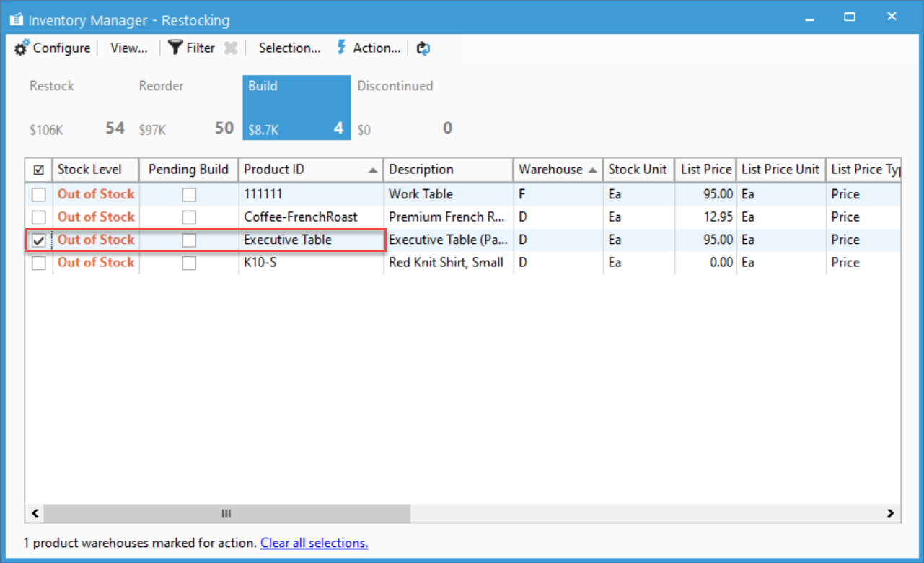
Task: Uncheck the Executive Table row selection
Action: [39, 240]
